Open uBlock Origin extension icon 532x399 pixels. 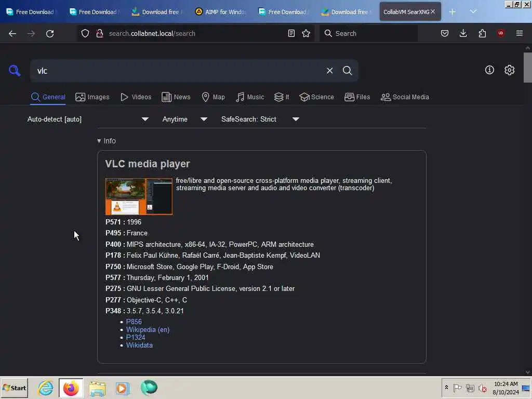[501, 33]
